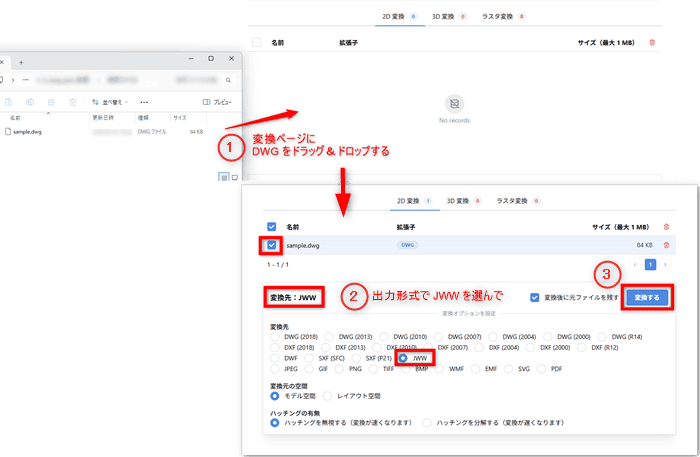This screenshot has width=700, height=457.
Task: Sort Explorer files by 更新日時 column header
Action: click(x=103, y=118)
